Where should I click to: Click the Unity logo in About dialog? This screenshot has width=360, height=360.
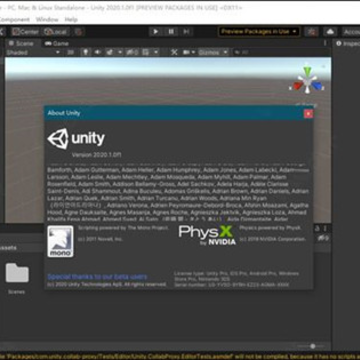coord(76,138)
